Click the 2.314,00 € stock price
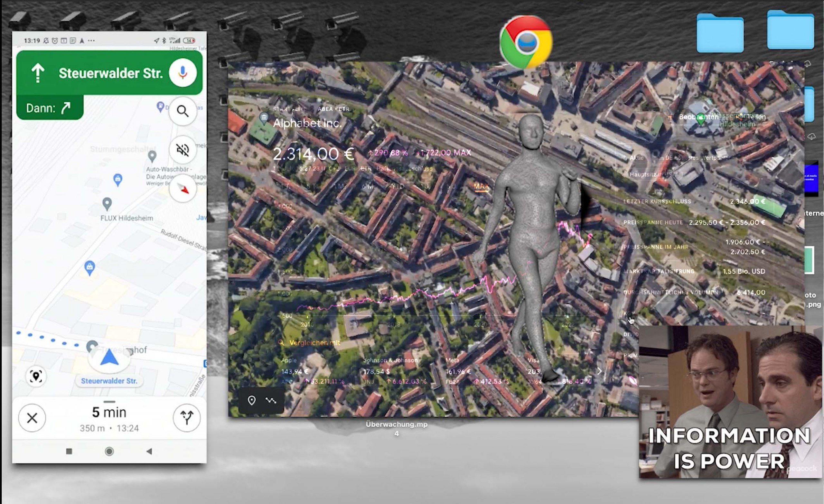 click(314, 154)
